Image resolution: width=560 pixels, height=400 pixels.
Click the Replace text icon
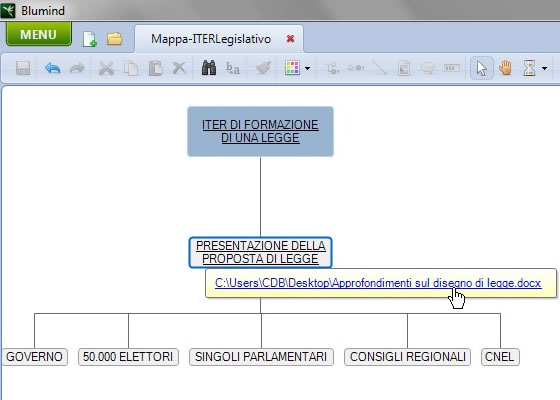pyautogui.click(x=232, y=68)
